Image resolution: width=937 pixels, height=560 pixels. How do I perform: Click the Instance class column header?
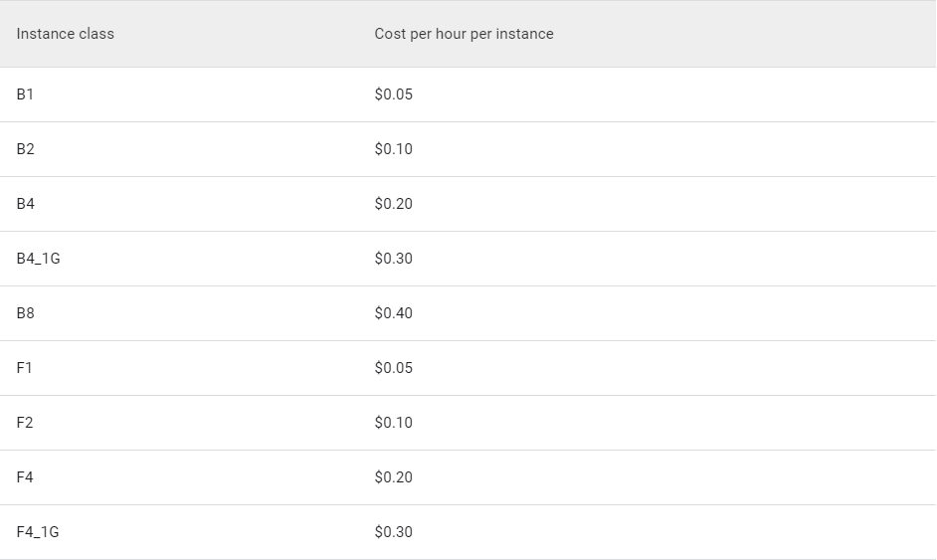click(66, 34)
